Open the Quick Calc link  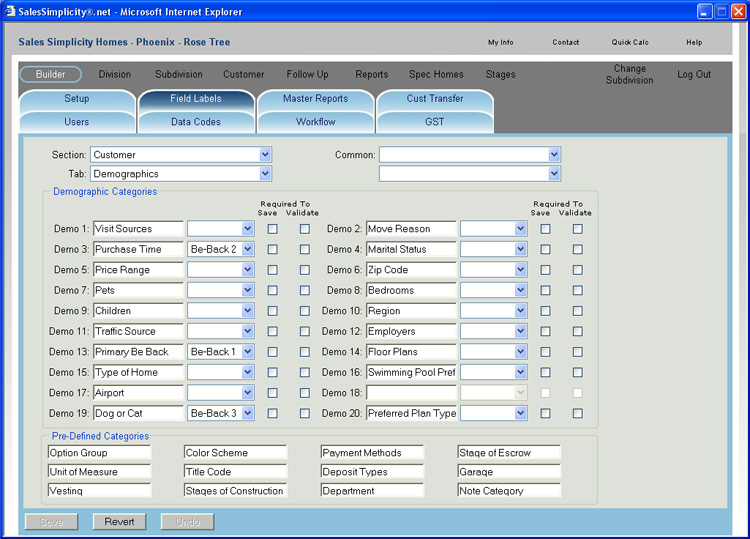pyautogui.click(x=630, y=43)
